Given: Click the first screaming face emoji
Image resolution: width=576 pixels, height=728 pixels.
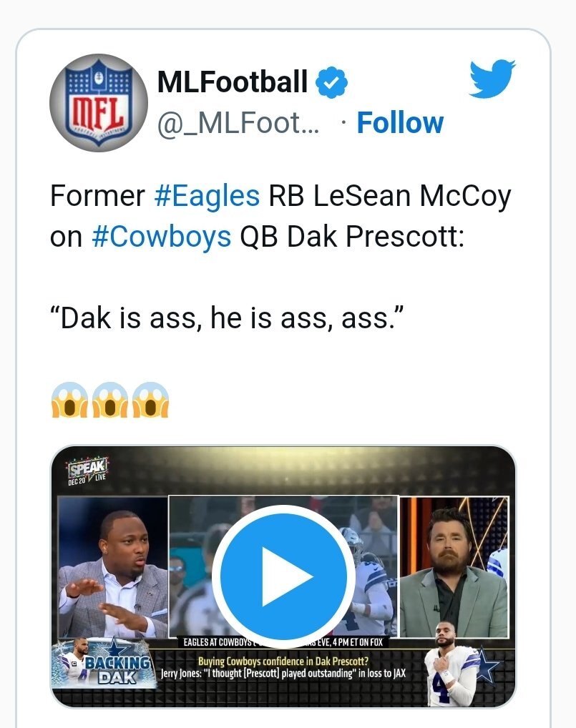Looking at the screenshot, I should [69, 400].
